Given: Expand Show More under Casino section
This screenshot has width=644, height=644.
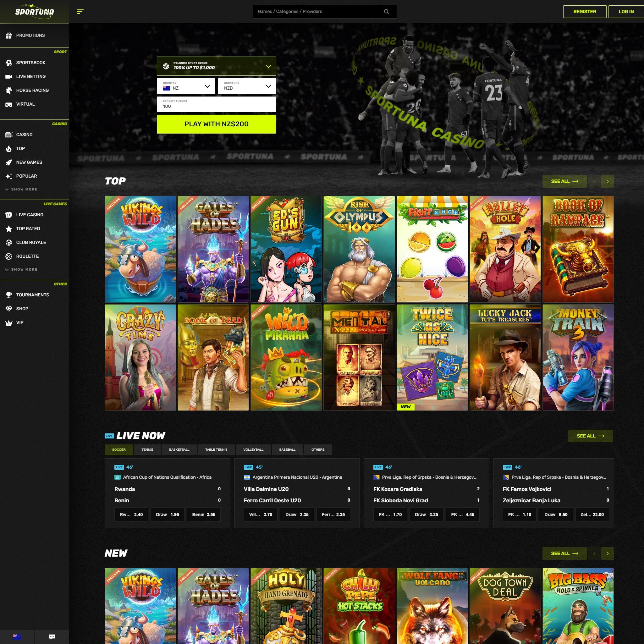Looking at the screenshot, I should tap(21, 189).
